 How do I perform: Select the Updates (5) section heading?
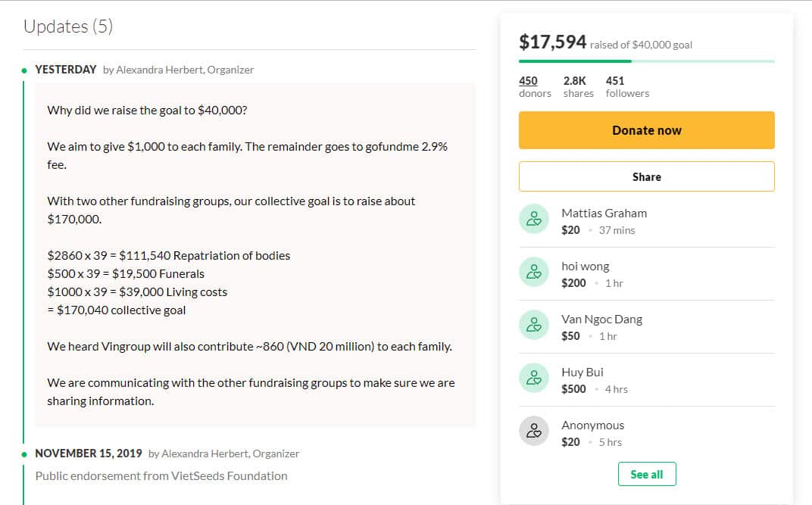pos(68,26)
